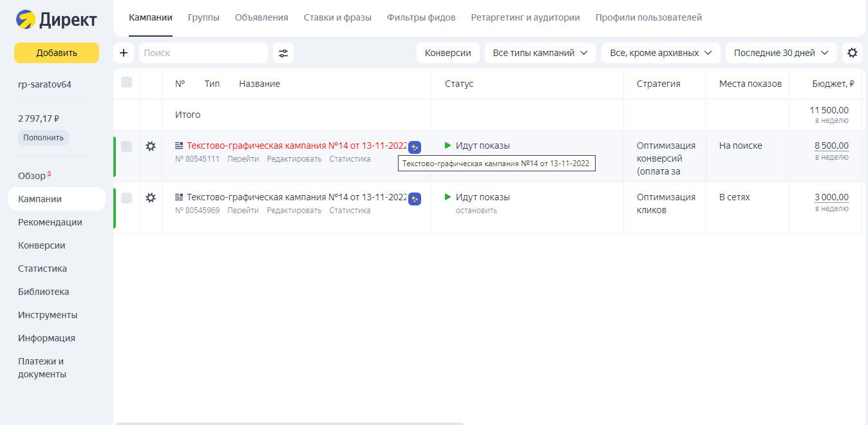Click 'остановить' to stop campaign 80545969
This screenshot has height=425, width=868.
pos(476,211)
